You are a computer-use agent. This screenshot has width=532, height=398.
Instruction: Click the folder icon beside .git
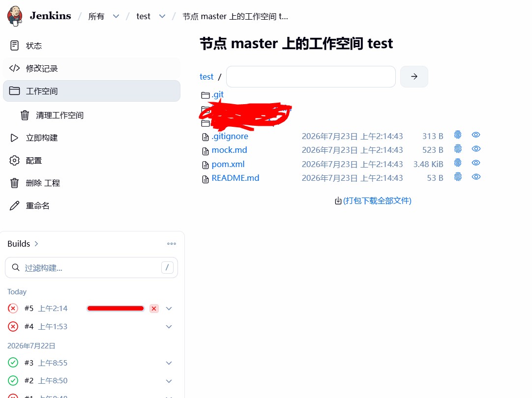click(x=205, y=95)
